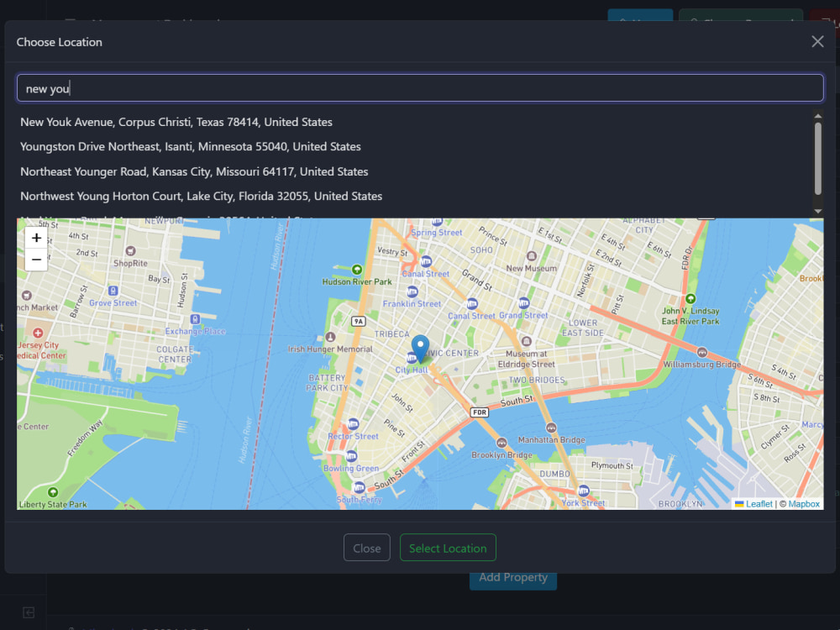Image resolution: width=840 pixels, height=630 pixels.
Task: Open the Mapbox attribution link
Action: coord(804,504)
